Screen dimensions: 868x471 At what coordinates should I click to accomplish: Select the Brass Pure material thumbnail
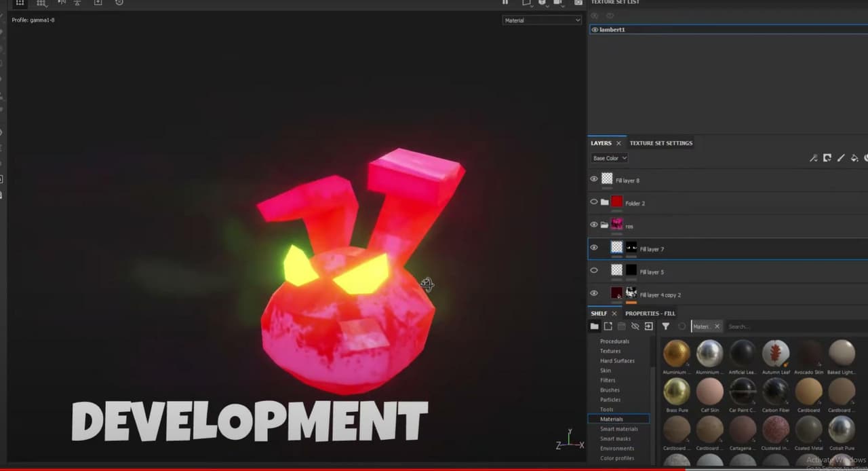coord(677,392)
